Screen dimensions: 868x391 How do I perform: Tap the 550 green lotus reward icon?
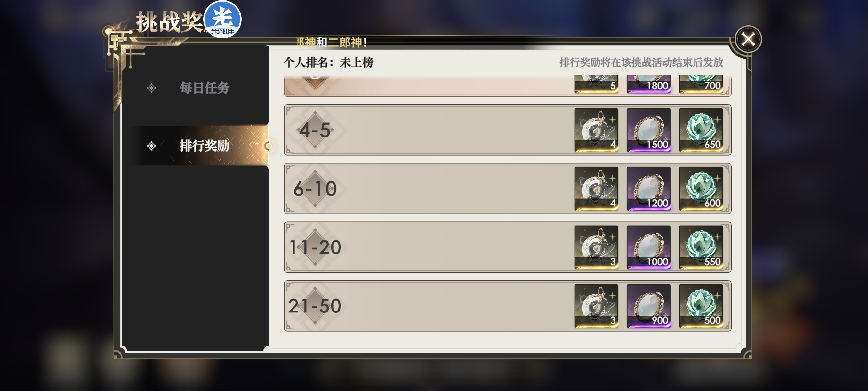[701, 247]
